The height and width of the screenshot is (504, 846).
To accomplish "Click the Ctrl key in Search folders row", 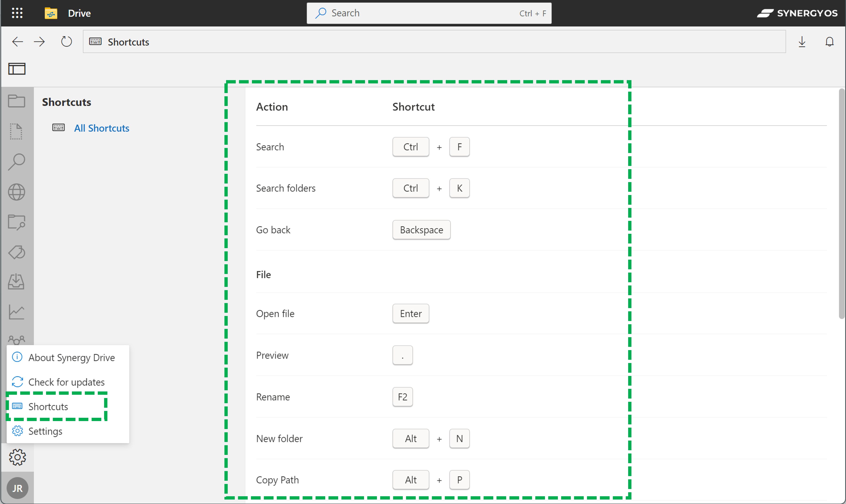I will click(411, 188).
